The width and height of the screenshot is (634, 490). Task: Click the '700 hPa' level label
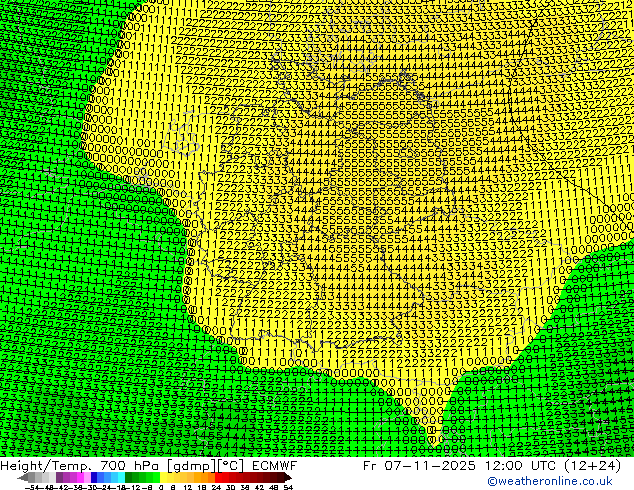pos(130,466)
